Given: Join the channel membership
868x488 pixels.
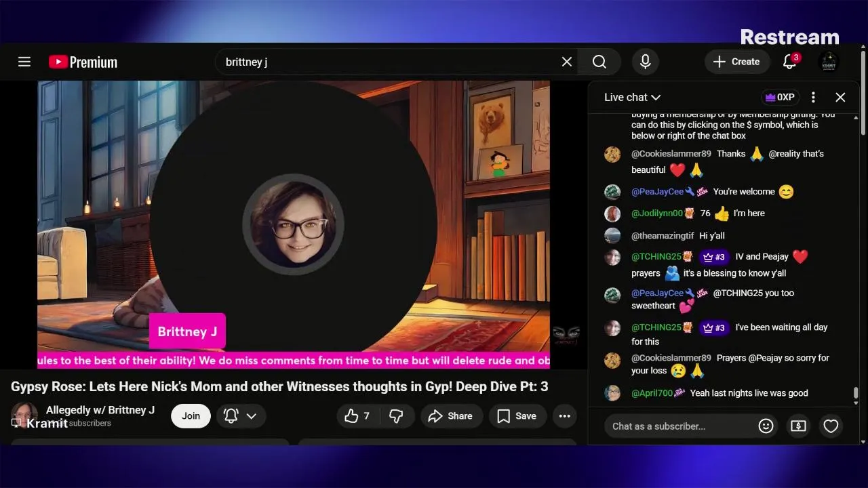Looking at the screenshot, I should click(x=191, y=416).
